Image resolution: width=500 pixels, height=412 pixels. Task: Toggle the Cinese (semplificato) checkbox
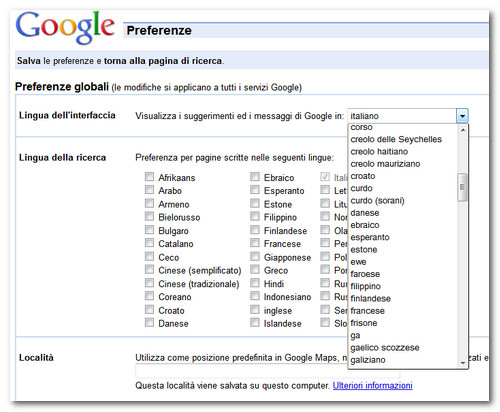point(149,269)
